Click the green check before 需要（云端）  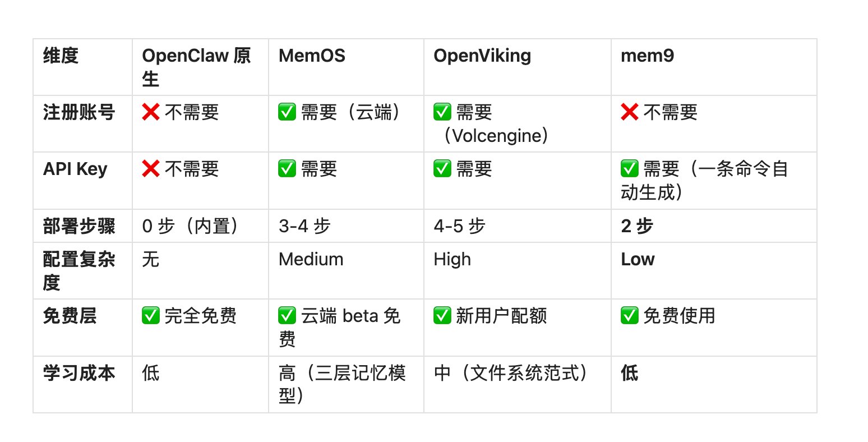287,112
